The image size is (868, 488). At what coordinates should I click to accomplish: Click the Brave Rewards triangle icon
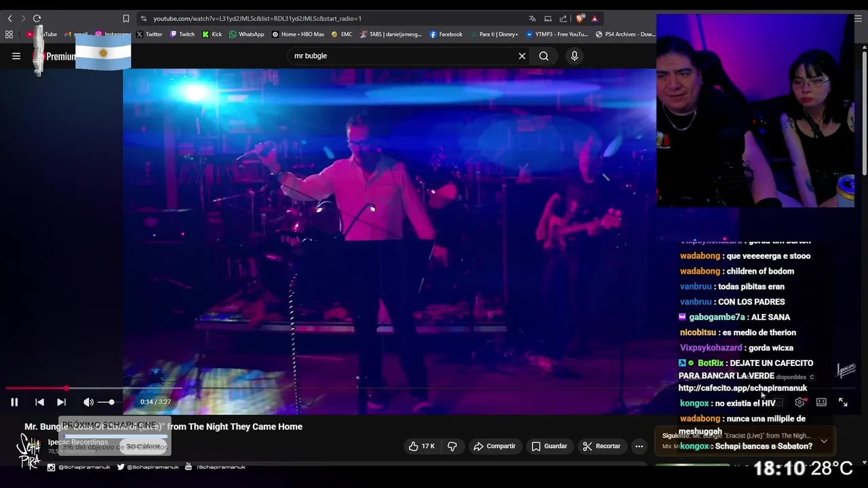point(594,18)
